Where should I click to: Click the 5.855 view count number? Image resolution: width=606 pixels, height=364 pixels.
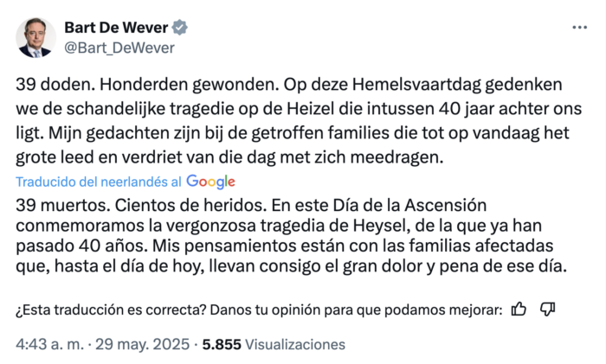coord(222,344)
